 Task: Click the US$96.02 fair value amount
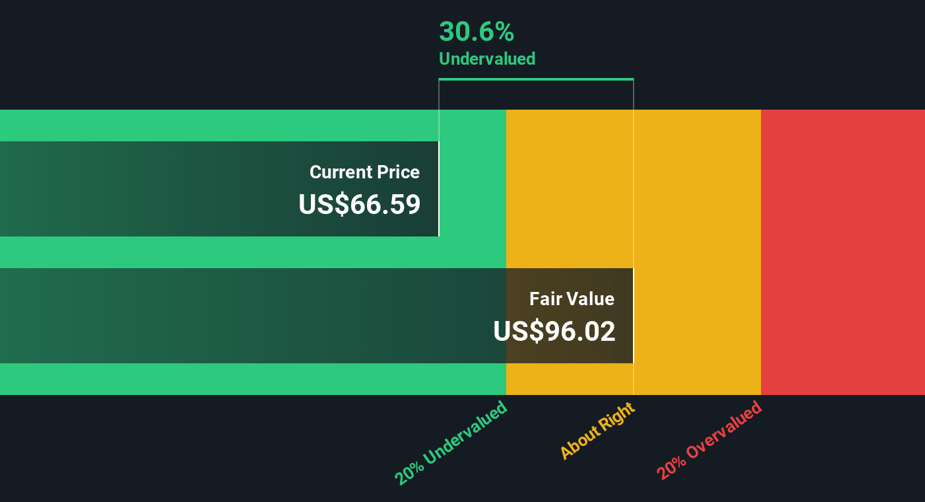pyautogui.click(x=554, y=332)
